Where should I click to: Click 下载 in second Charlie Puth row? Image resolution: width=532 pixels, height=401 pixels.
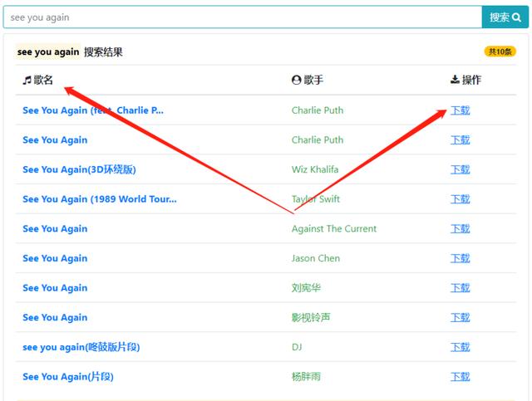pos(460,140)
